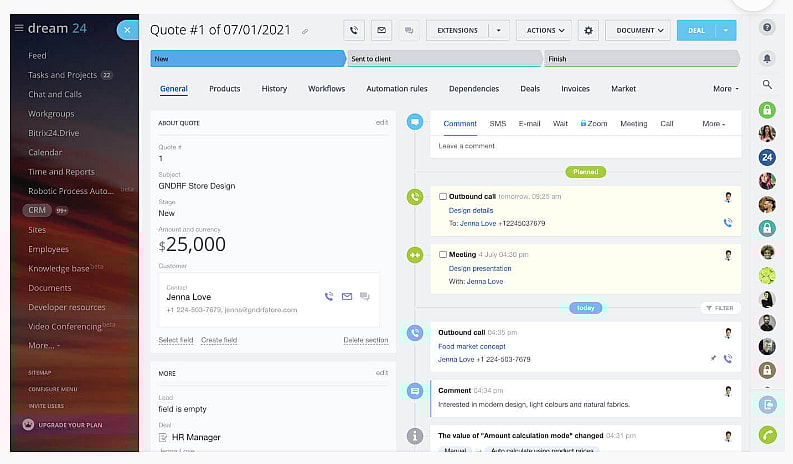Open search in right sidebar
793x464 pixels.
tap(767, 85)
